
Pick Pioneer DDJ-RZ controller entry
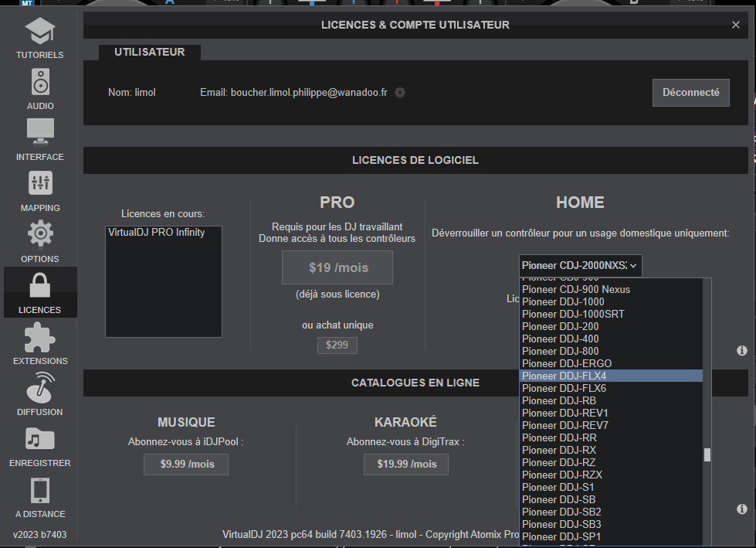[612, 463]
